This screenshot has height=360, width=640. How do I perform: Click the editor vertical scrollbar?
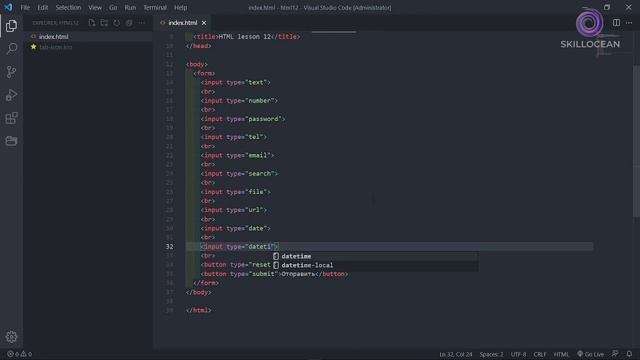(636, 141)
